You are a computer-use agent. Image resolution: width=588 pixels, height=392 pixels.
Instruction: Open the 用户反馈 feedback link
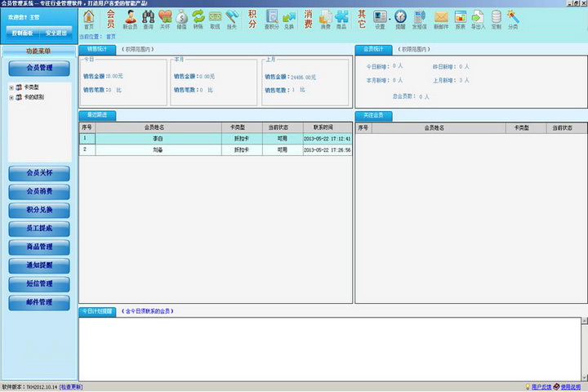541,387
